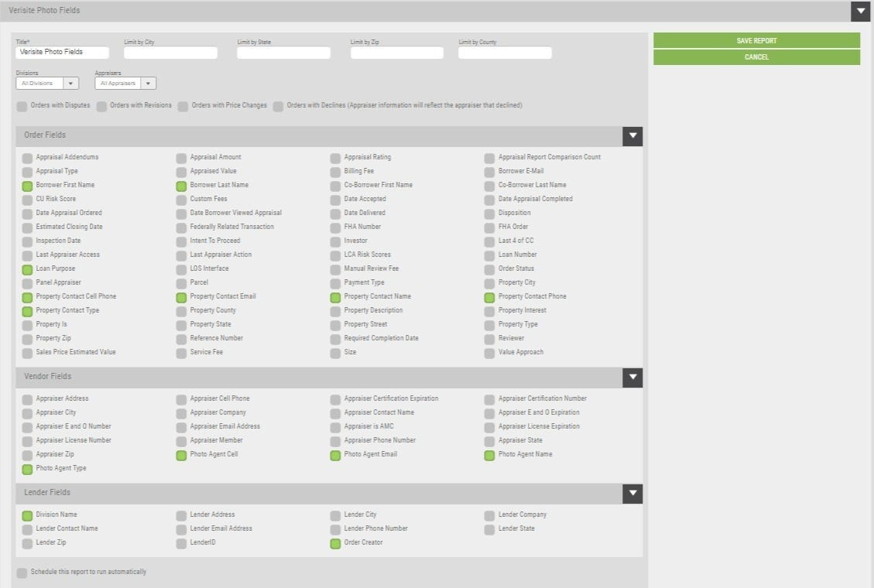
Task: Check the Appraiser is AMC checkbox
Action: tap(335, 428)
